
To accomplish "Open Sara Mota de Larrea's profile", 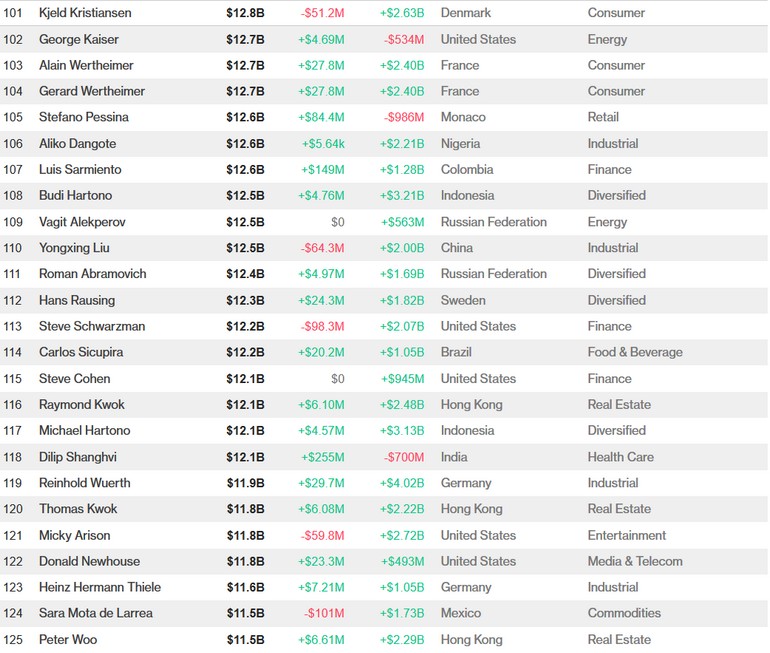I will pyautogui.click(x=96, y=613).
